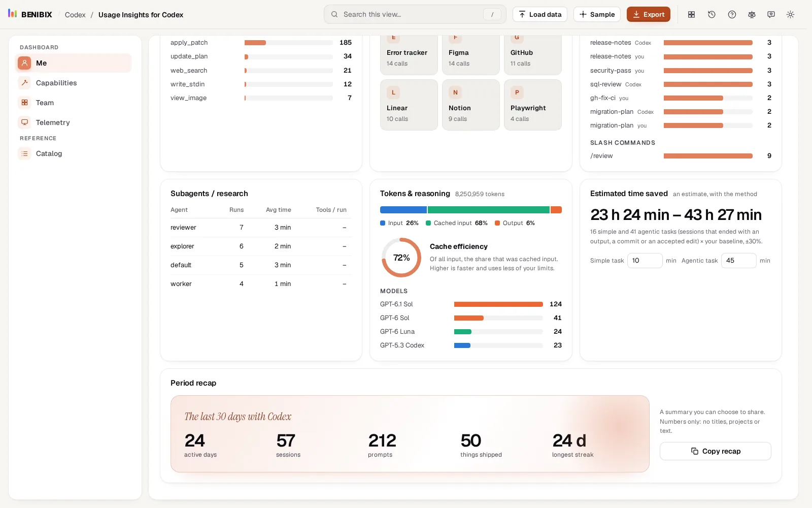Click the Simple task minutes input
The height and width of the screenshot is (508, 812).
(645, 261)
